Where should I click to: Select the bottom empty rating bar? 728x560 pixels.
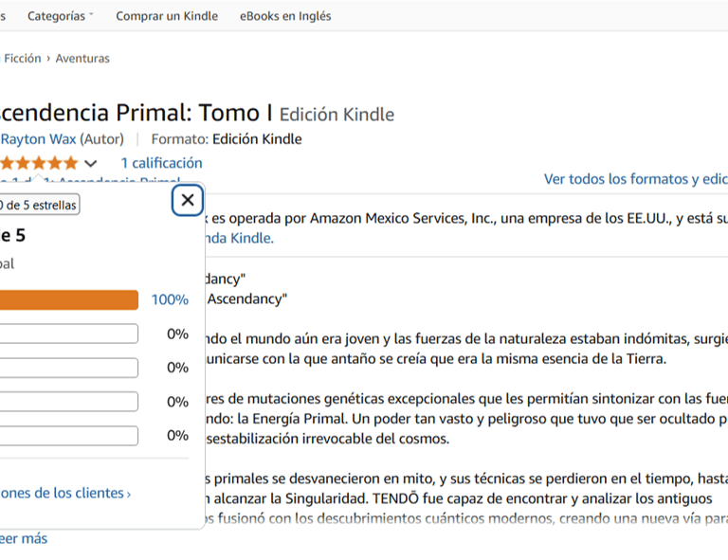tap(68, 436)
